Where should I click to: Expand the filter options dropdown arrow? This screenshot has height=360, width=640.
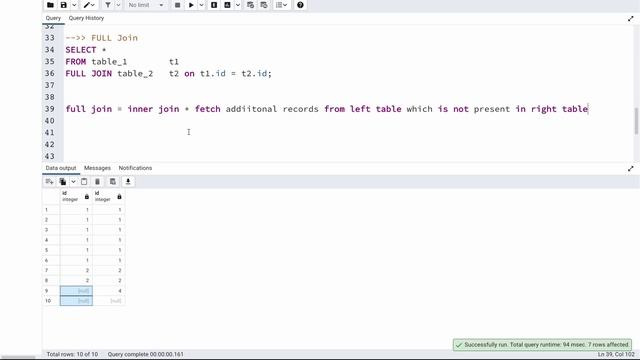[118, 5]
